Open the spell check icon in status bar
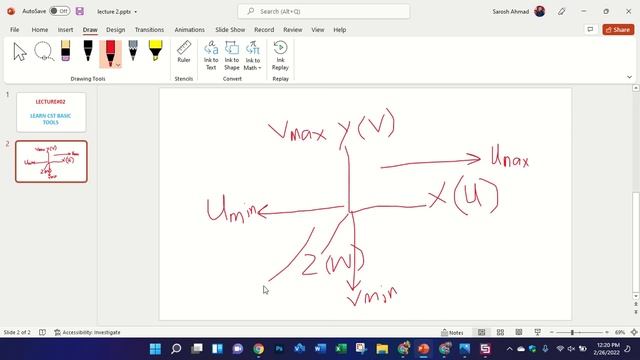640x360 pixels. [42, 332]
